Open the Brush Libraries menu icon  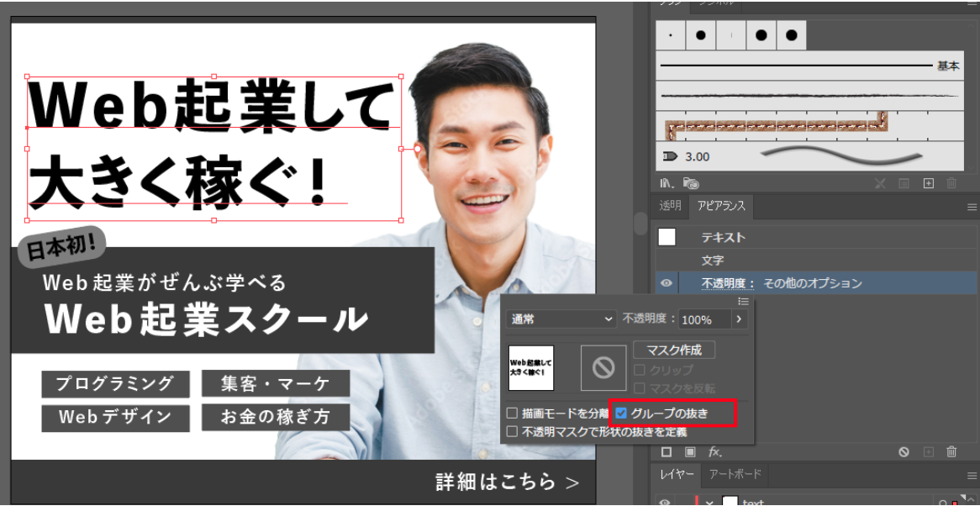pyautogui.click(x=667, y=183)
